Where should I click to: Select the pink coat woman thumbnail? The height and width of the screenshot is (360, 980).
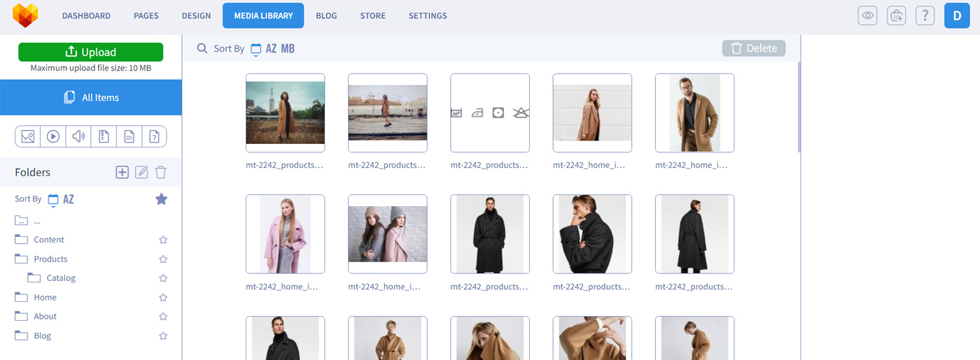click(285, 233)
